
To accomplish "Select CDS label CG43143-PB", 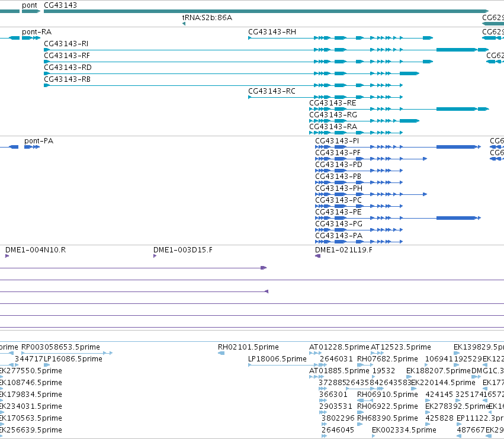I will coord(338,177).
